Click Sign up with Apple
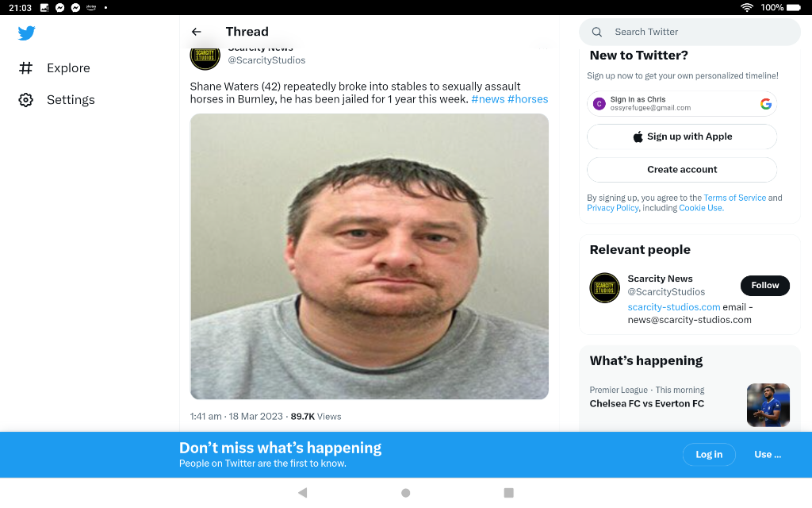 tap(681, 137)
